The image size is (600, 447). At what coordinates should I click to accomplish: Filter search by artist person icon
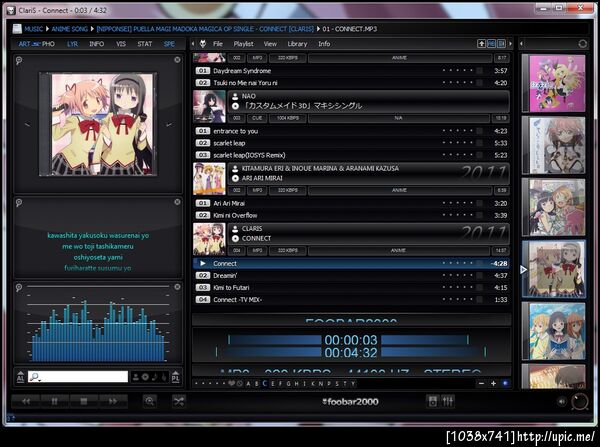pos(135,377)
